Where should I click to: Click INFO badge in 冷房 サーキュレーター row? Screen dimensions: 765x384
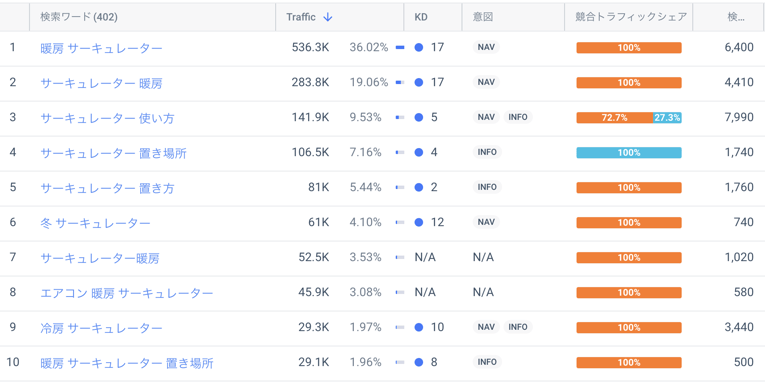(x=518, y=327)
